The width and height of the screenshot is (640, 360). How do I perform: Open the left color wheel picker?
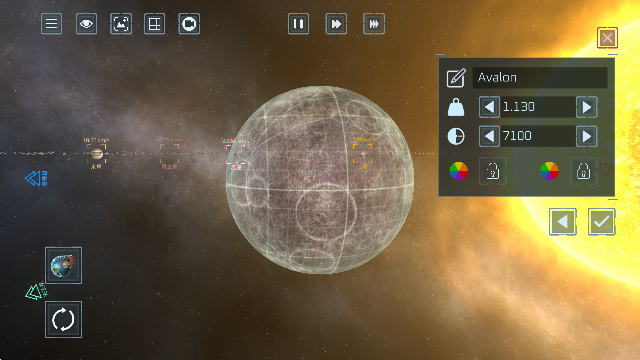pyautogui.click(x=458, y=171)
